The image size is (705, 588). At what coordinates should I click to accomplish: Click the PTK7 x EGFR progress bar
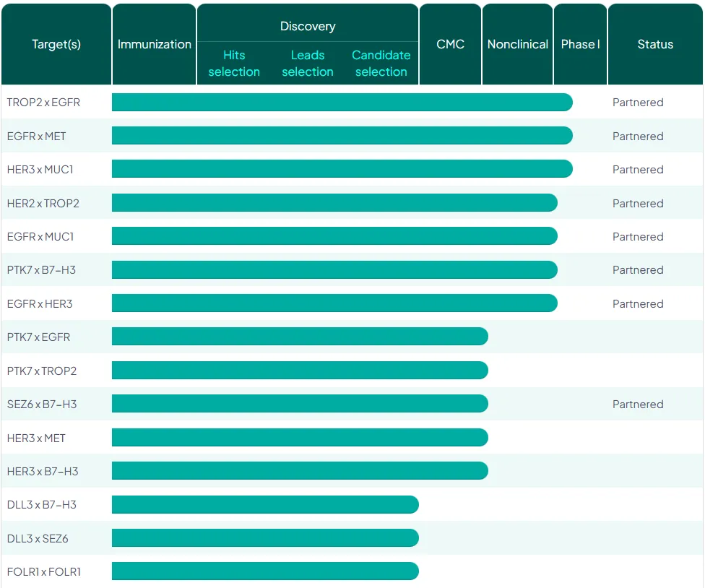point(300,337)
